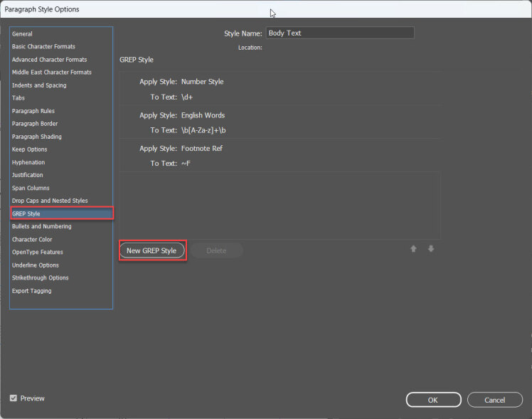
Task: Edit the To Text expression \d+
Action: tap(187, 97)
